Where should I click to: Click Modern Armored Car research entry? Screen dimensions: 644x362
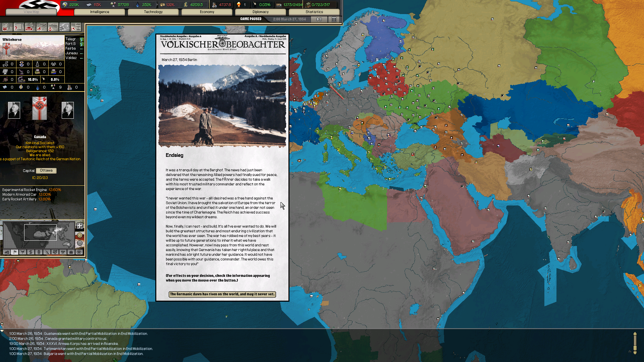(26, 195)
